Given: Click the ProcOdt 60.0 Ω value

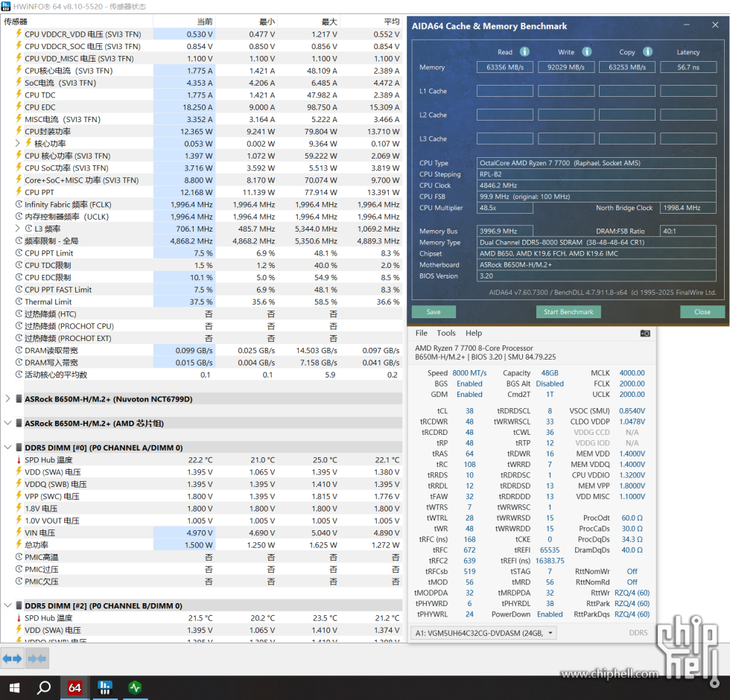Looking at the screenshot, I should [632, 518].
